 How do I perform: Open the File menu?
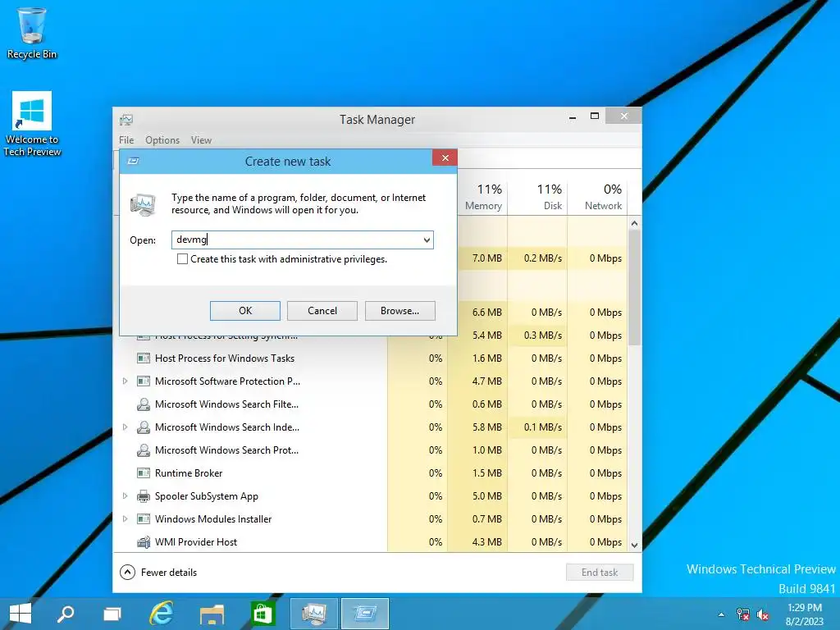(126, 139)
